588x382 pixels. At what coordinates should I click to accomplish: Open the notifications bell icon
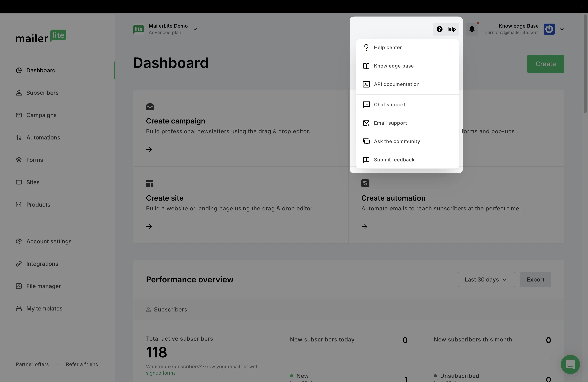click(472, 29)
